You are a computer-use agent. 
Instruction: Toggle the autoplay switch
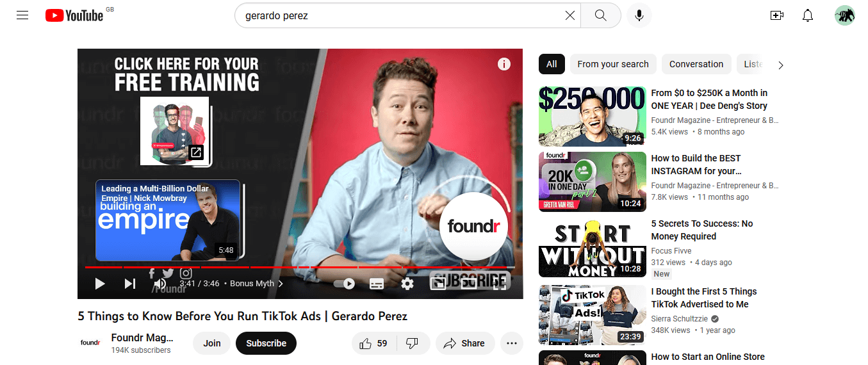pos(345,284)
